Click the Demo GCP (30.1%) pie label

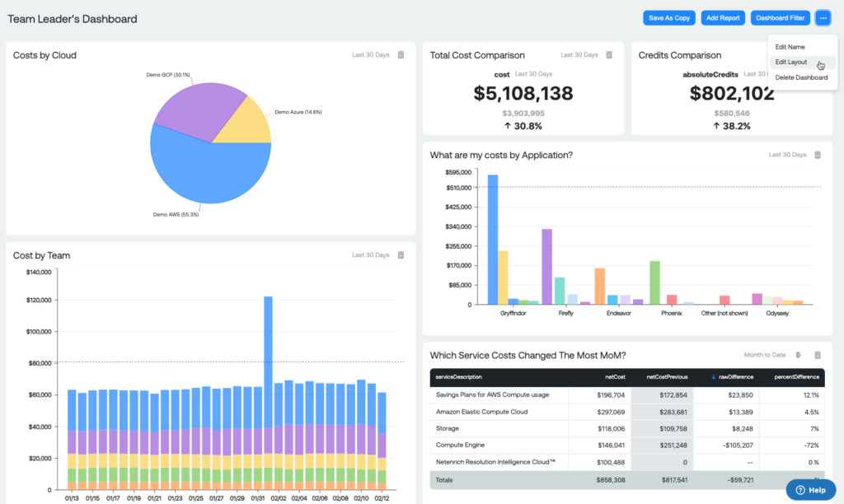tap(168, 75)
